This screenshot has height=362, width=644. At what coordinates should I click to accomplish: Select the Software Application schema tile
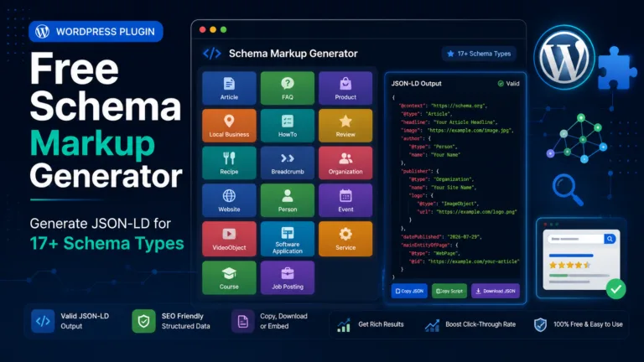pos(288,239)
